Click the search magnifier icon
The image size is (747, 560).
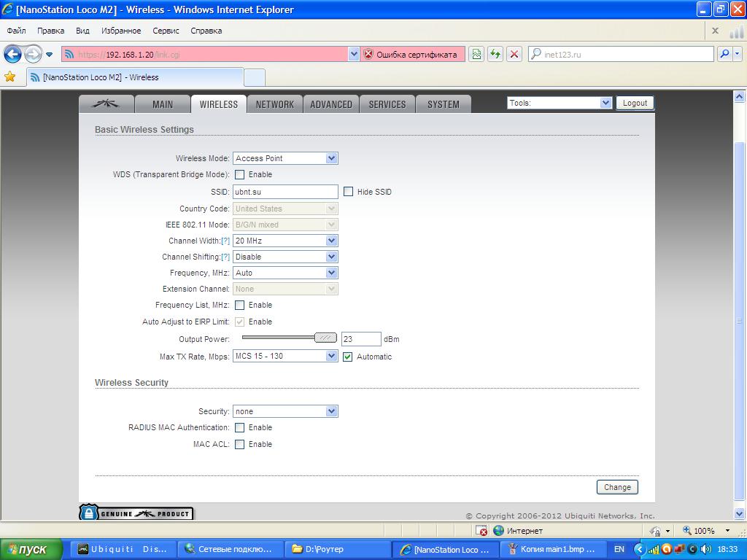(723, 54)
